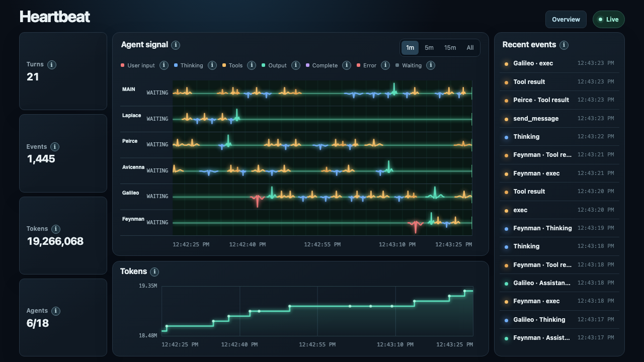Show info for the Agent signal panel

176,45
